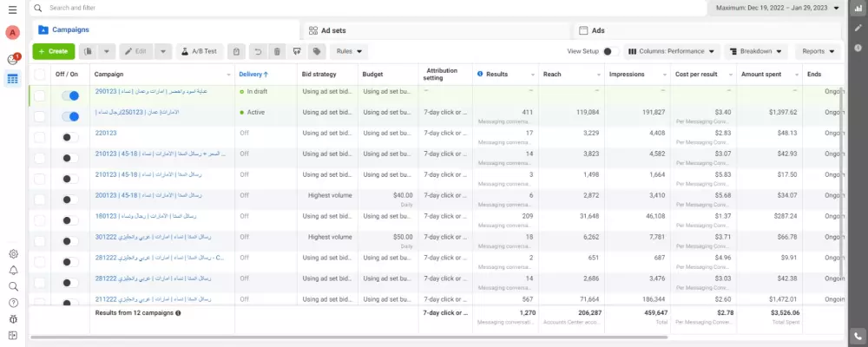The width and height of the screenshot is (868, 347).
Task: Click the tag label icon in toolbar
Action: pyautogui.click(x=318, y=51)
